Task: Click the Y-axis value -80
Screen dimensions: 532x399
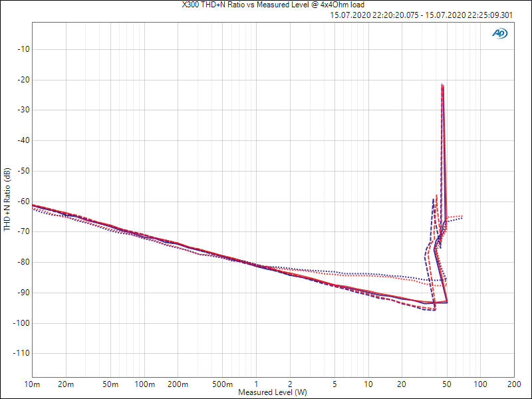Action: click(x=23, y=262)
